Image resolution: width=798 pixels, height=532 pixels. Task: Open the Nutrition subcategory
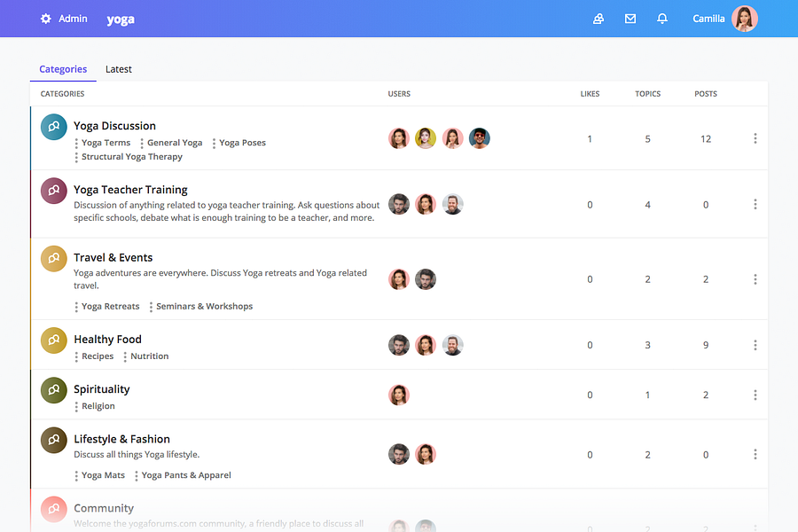[149, 356]
